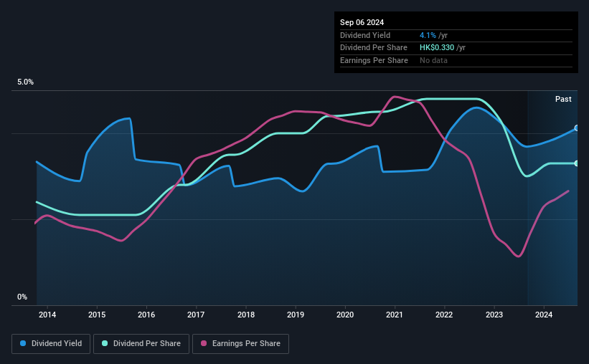Click Dividend Yield label in tooltip
Screen dimensions: 589x364
click(365, 35)
